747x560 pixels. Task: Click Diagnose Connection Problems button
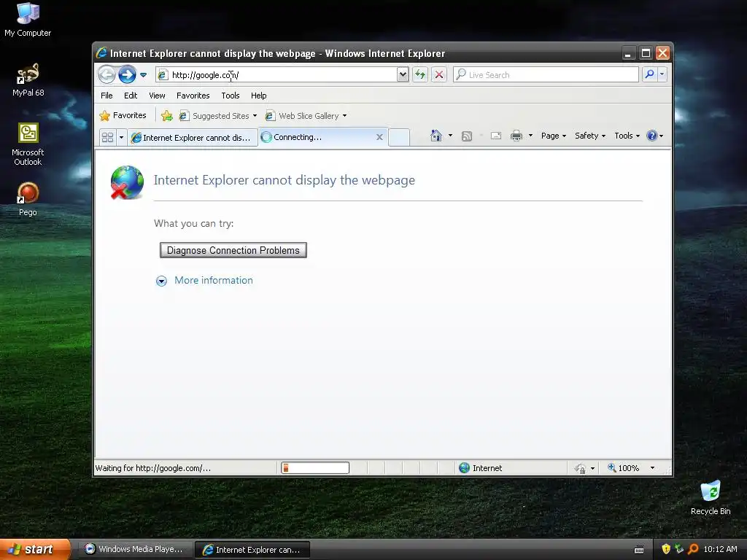pos(233,251)
